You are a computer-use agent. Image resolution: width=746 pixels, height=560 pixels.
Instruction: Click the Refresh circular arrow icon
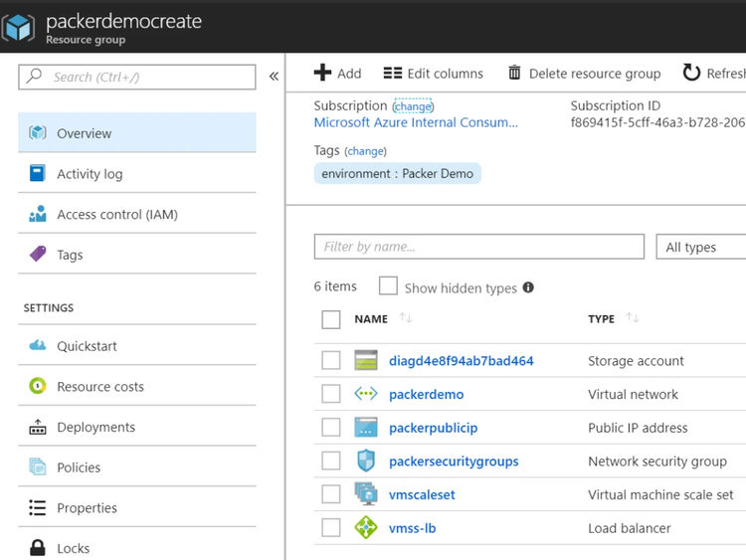[x=691, y=73]
